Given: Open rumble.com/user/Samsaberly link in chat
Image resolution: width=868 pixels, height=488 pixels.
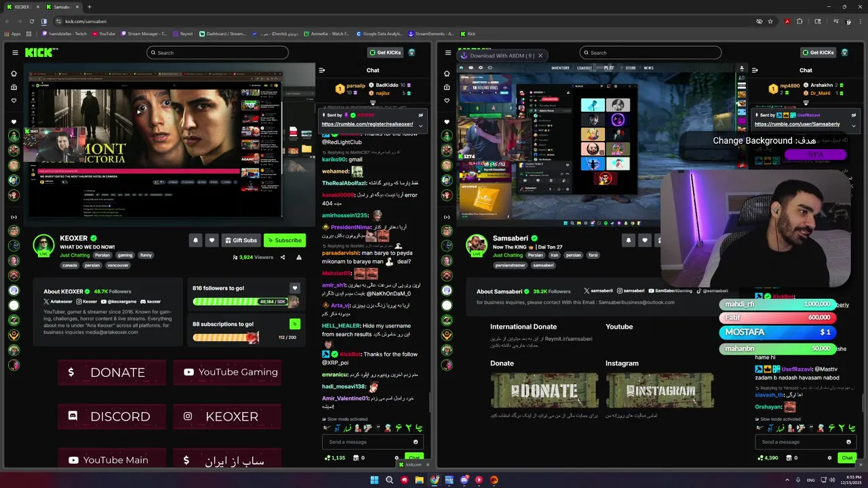Looking at the screenshot, I should 797,124.
